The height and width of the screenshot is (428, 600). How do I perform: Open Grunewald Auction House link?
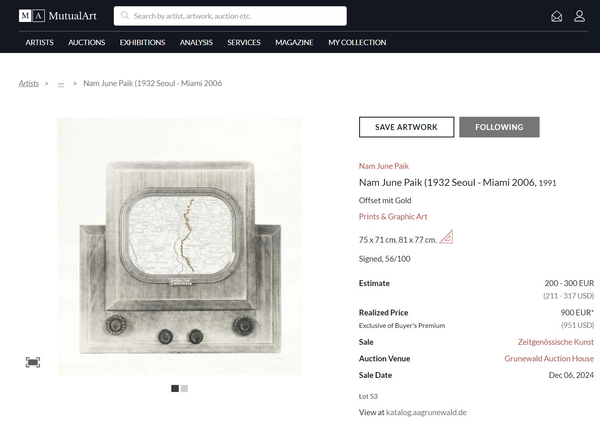(548, 358)
